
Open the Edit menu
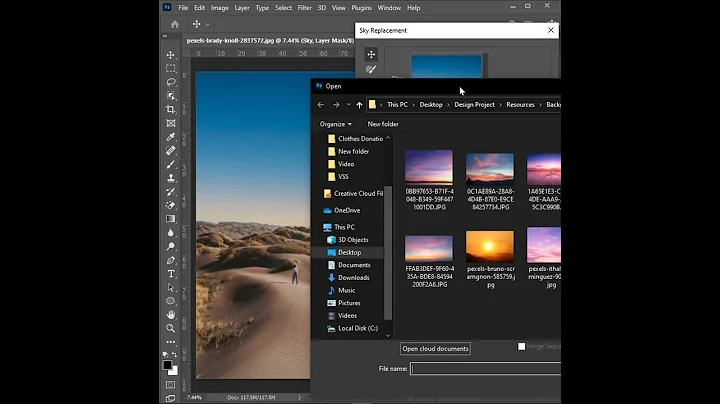coord(199,8)
